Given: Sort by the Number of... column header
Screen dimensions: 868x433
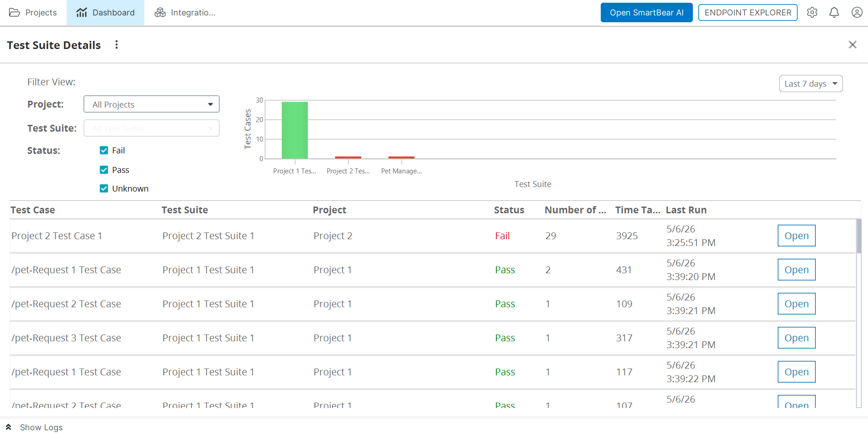Looking at the screenshot, I should coord(575,210).
